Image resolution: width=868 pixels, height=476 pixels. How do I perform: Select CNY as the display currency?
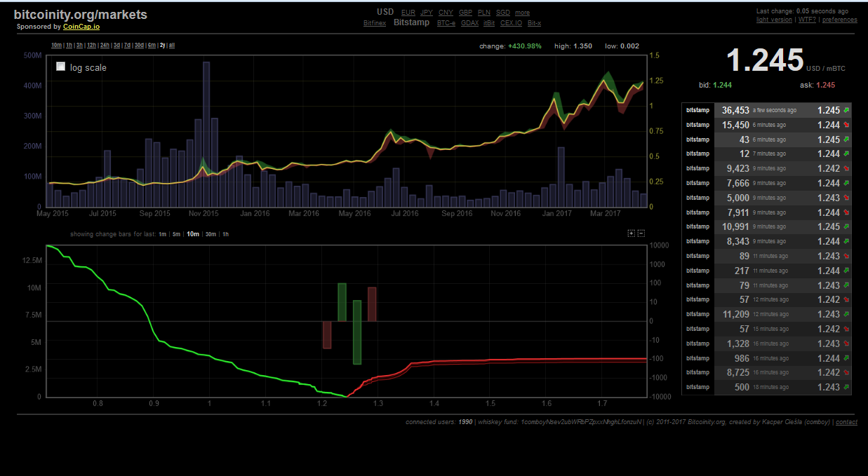click(x=446, y=12)
